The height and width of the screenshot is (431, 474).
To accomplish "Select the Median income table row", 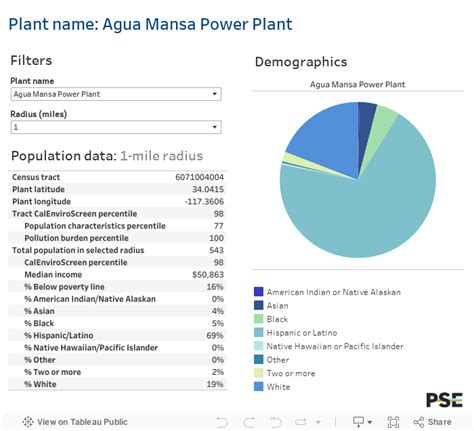I will tap(118, 275).
